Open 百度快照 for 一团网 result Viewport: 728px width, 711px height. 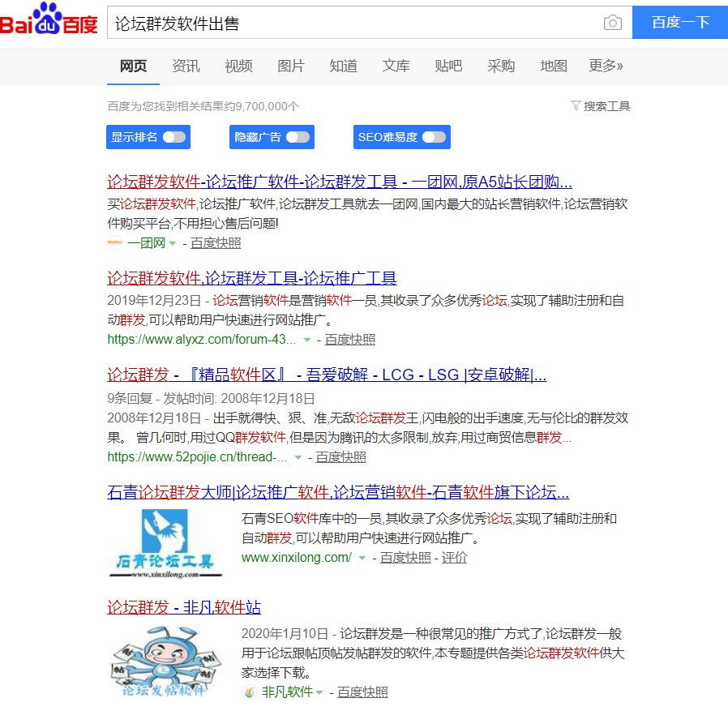(x=216, y=243)
